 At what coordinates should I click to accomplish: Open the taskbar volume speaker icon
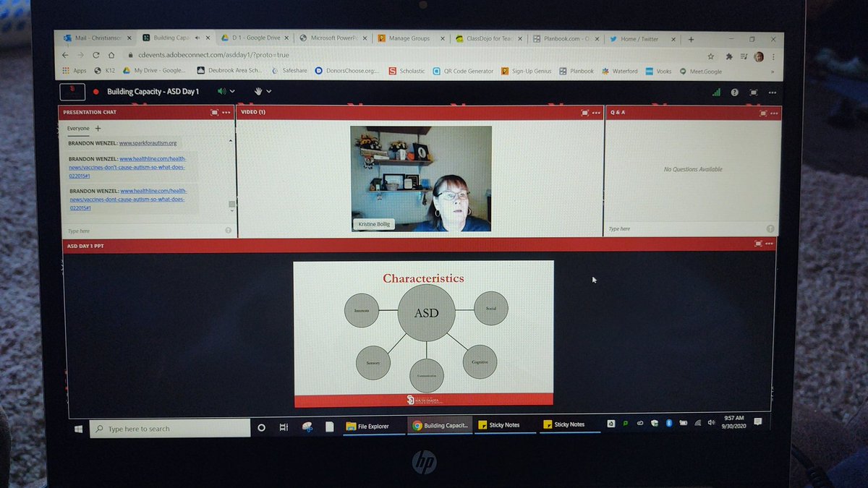[x=712, y=422]
